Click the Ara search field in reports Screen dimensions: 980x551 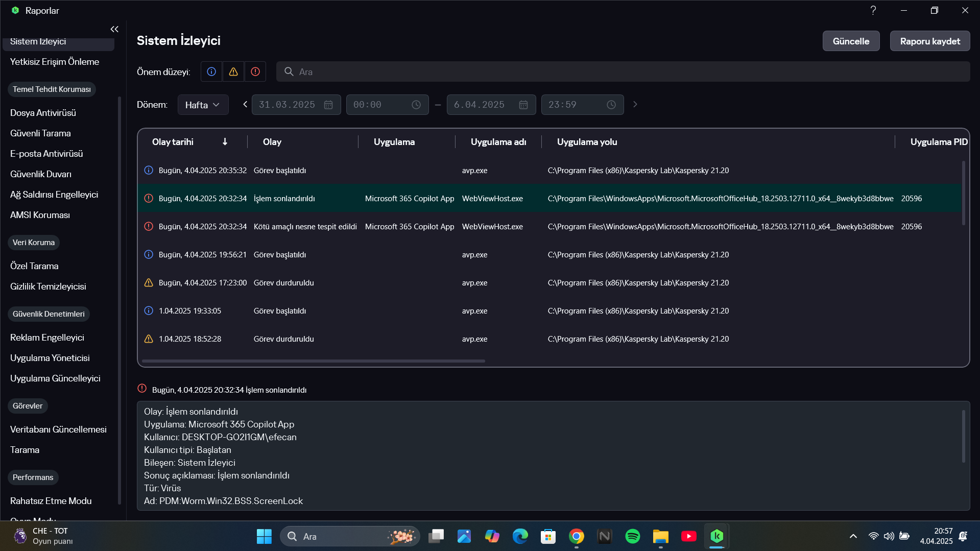[x=623, y=72]
